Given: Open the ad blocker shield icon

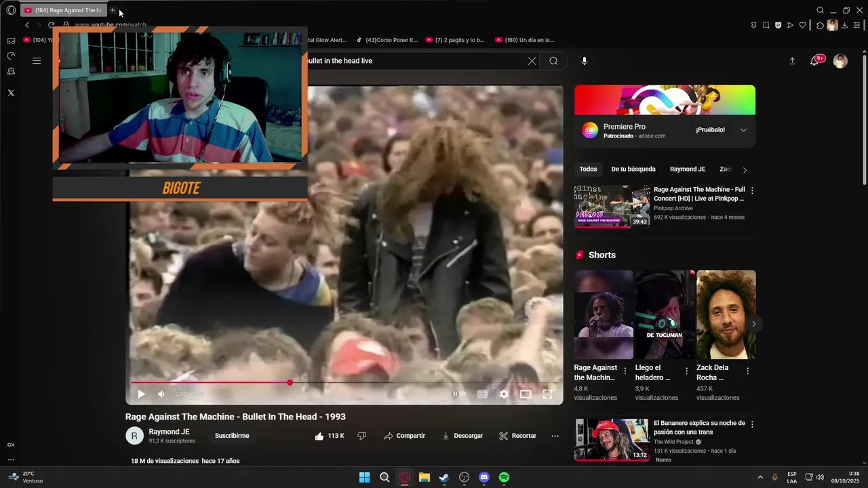Looking at the screenshot, I should pyautogui.click(x=778, y=25).
